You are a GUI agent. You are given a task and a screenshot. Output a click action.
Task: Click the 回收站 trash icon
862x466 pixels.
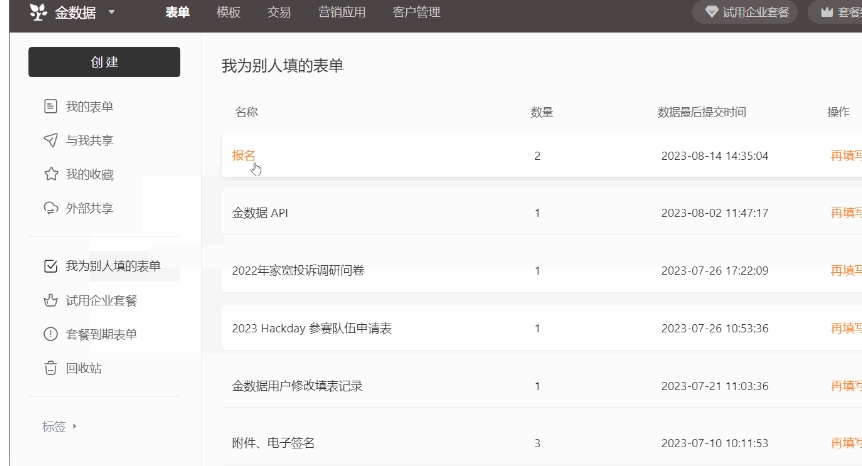click(51, 368)
